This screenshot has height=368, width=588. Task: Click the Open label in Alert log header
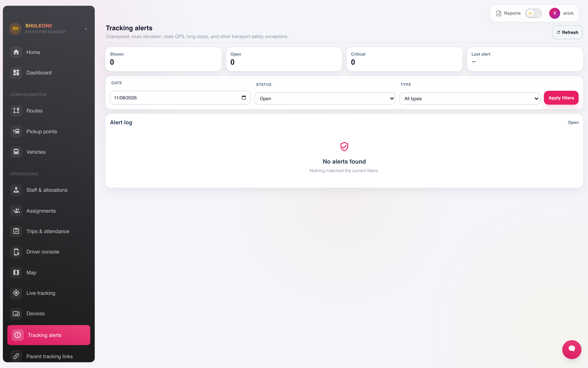pyautogui.click(x=573, y=122)
